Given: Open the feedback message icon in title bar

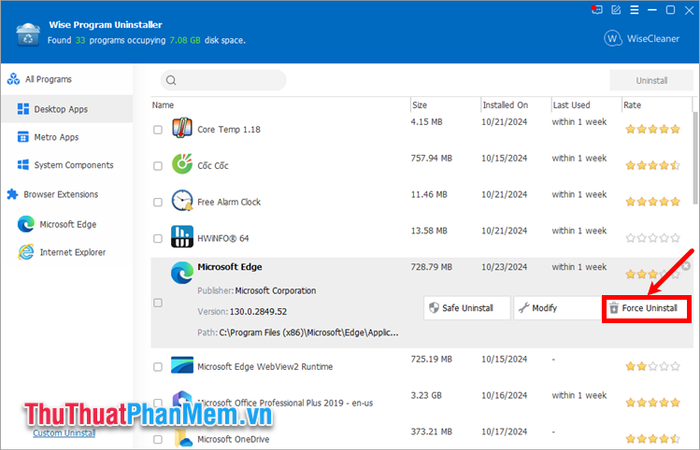Looking at the screenshot, I should [x=596, y=10].
